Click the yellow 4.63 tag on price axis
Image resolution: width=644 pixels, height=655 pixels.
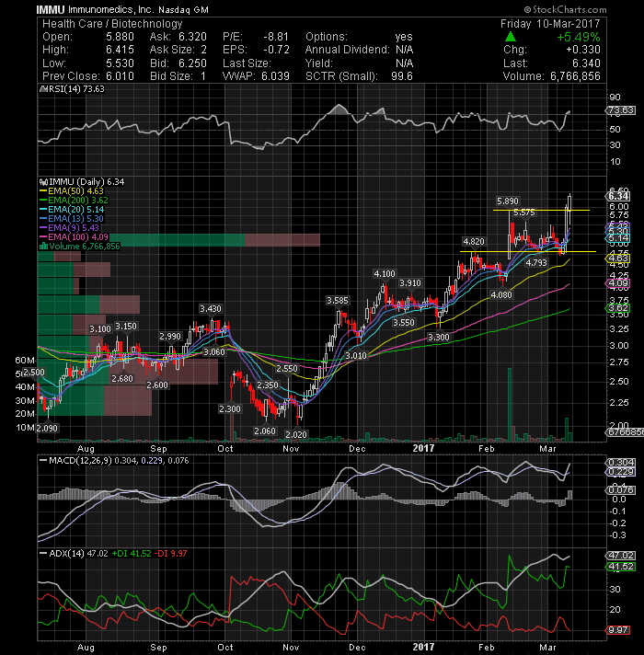click(618, 259)
